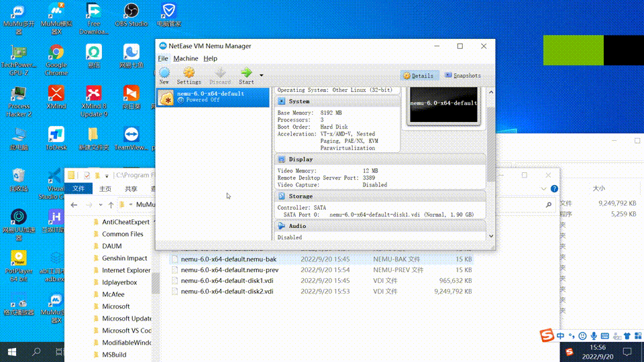Click the details pane scroll-up arrow
644x362 pixels.
click(491, 93)
